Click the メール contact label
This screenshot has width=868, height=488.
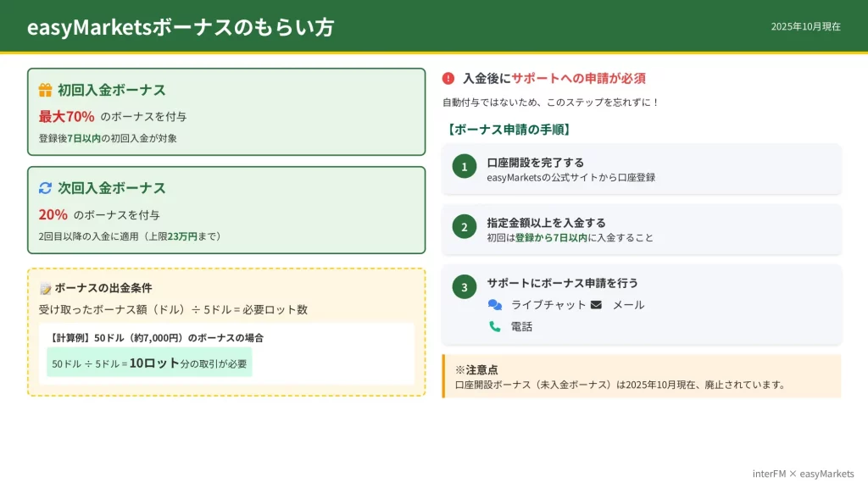pos(628,305)
